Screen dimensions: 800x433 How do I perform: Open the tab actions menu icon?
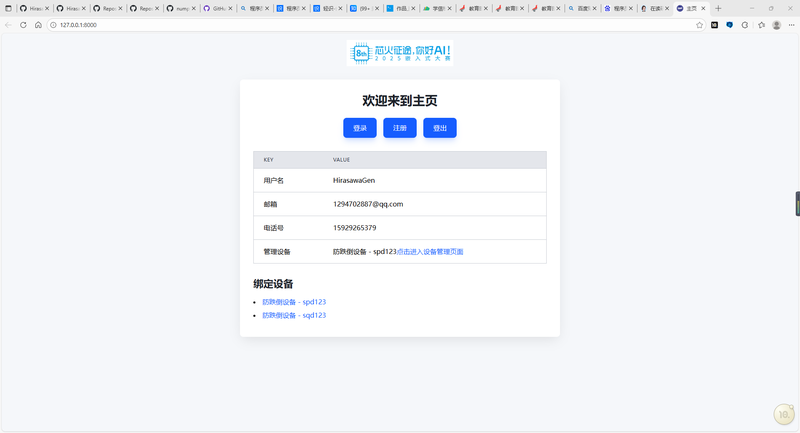(8, 8)
